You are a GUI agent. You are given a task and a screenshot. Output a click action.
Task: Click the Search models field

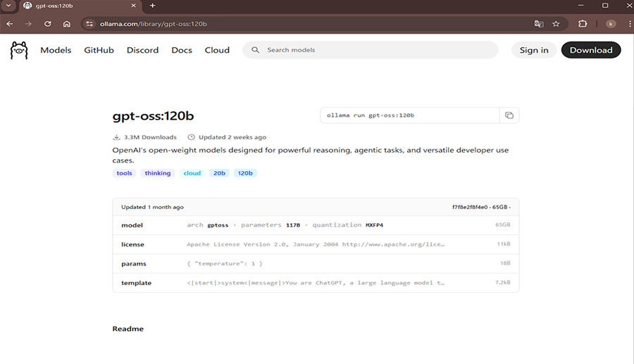pyautogui.click(x=373, y=50)
